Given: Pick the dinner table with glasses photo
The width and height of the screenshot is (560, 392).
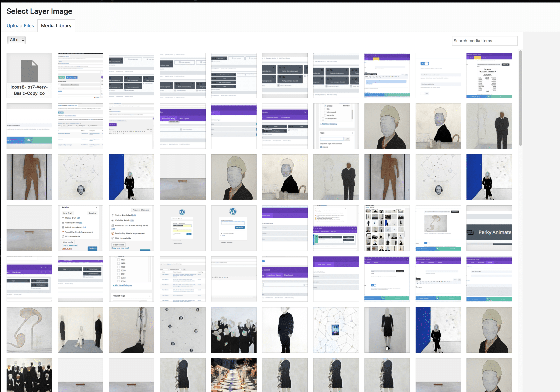Looking at the screenshot, I should [x=234, y=375].
